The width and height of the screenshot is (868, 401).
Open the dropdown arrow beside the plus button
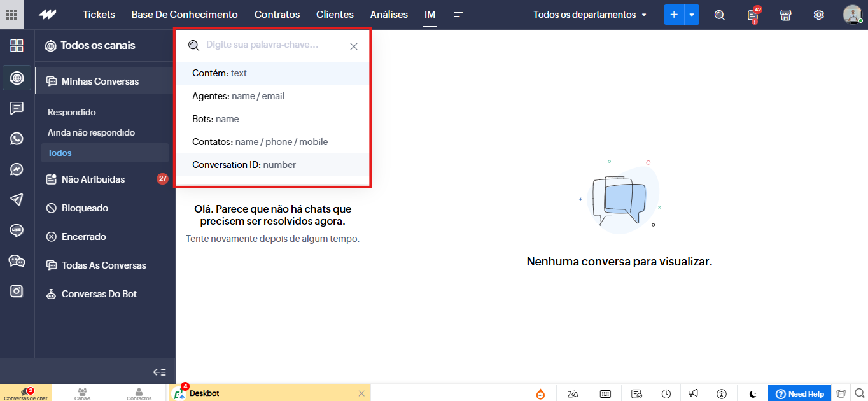point(692,15)
